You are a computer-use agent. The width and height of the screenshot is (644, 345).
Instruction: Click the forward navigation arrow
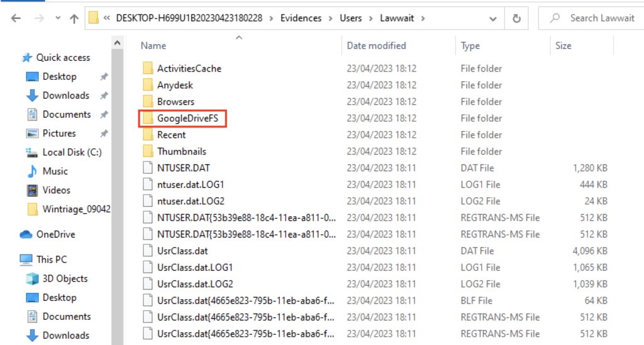(39, 18)
